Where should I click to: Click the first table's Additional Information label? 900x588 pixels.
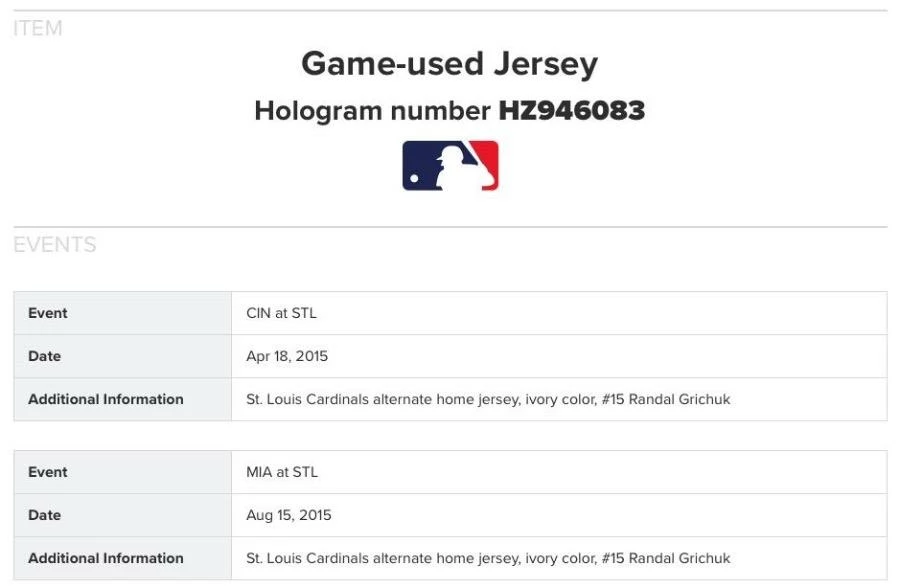point(106,399)
